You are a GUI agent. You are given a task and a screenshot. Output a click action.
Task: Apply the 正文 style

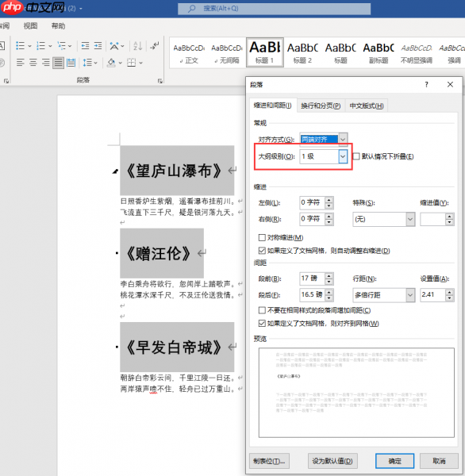coord(189,52)
